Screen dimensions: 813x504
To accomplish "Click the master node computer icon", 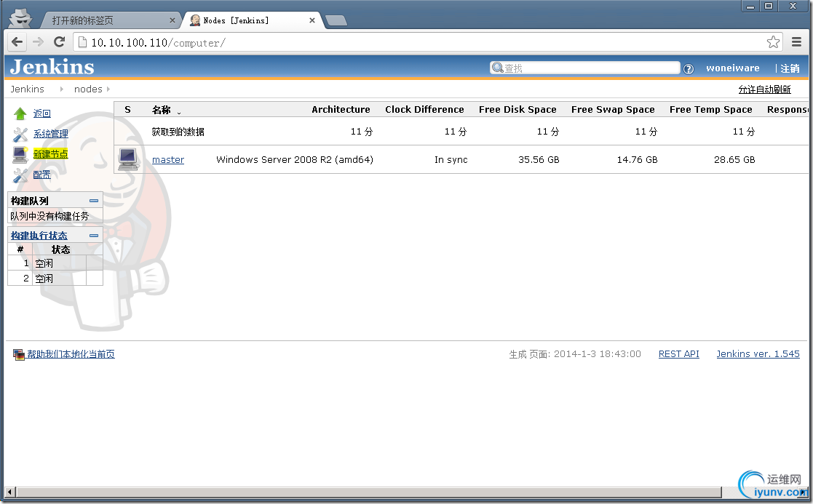I will [x=128, y=159].
